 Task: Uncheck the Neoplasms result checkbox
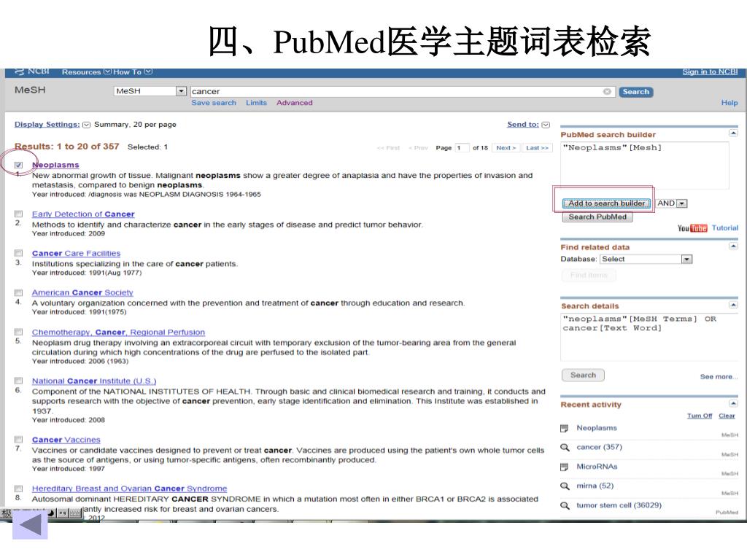point(18,165)
